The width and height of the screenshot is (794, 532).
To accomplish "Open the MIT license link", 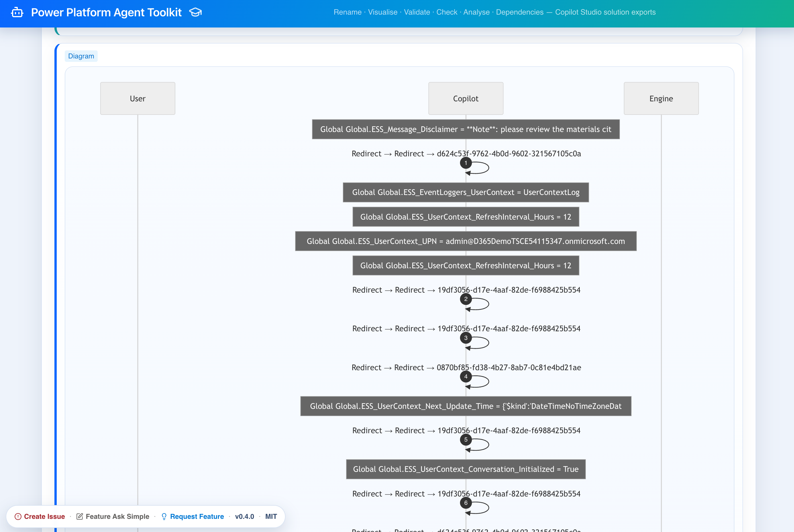I will point(271,516).
